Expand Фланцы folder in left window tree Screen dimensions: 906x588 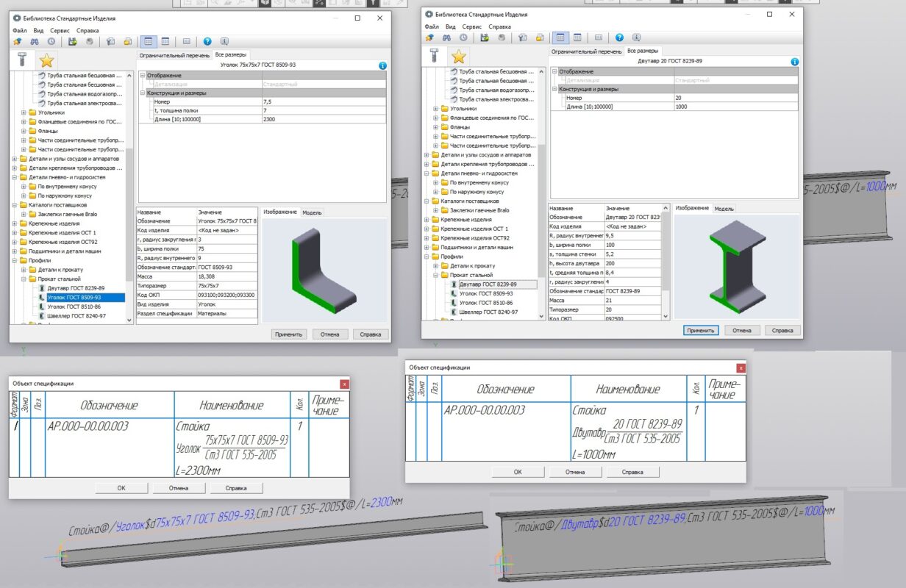(x=24, y=131)
